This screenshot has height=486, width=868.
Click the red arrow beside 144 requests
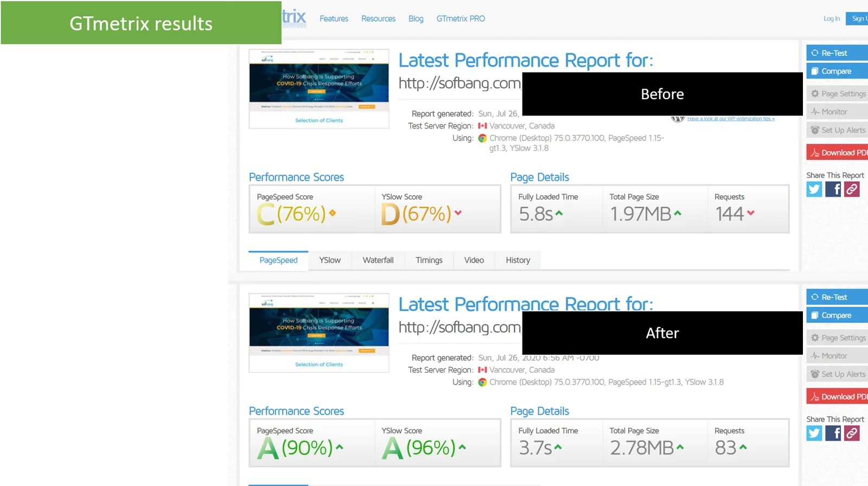(751, 213)
